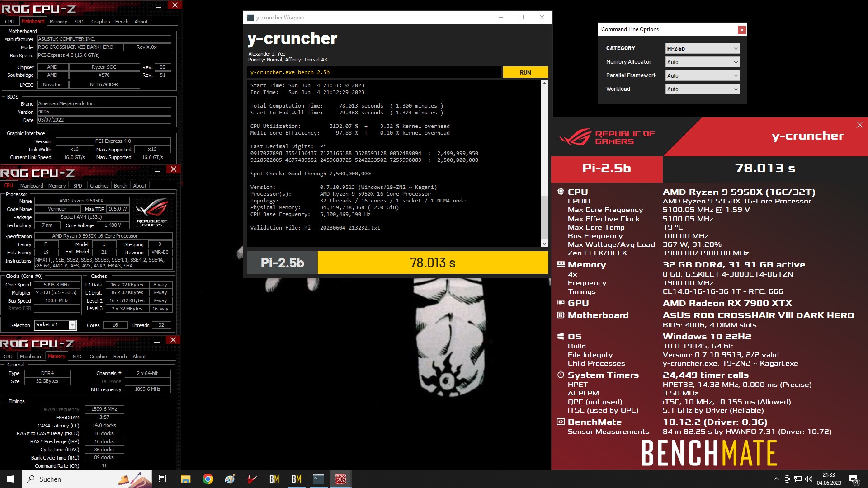The height and width of the screenshot is (488, 868).
Task: Click the Max Core Temp value 19 °C
Action: tap(673, 227)
